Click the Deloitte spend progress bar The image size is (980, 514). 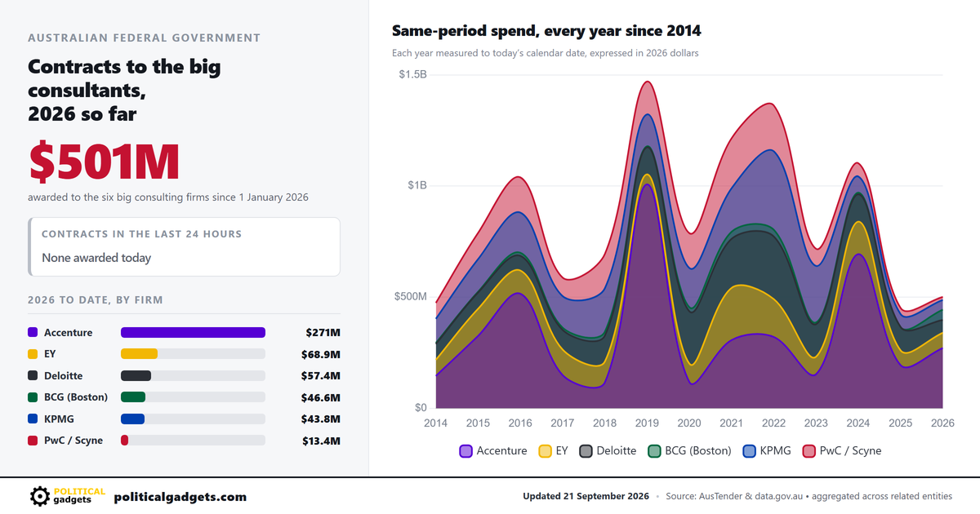tap(194, 375)
